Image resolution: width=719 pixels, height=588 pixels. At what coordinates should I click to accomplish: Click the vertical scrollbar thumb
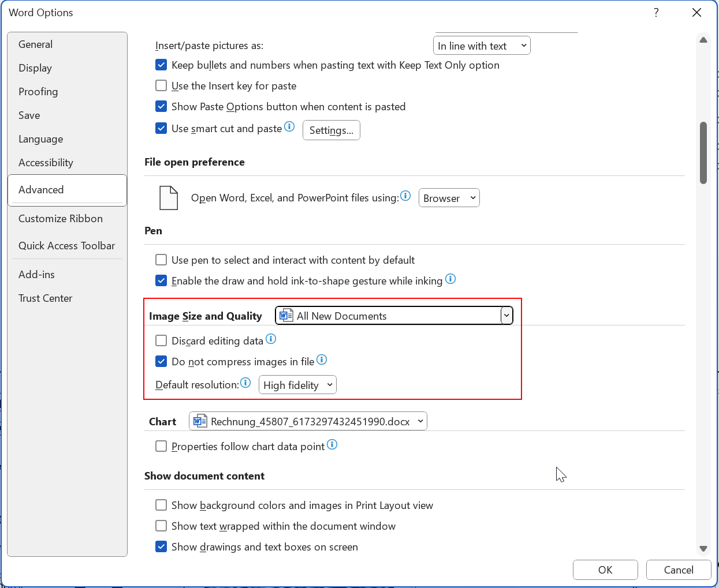(x=703, y=153)
